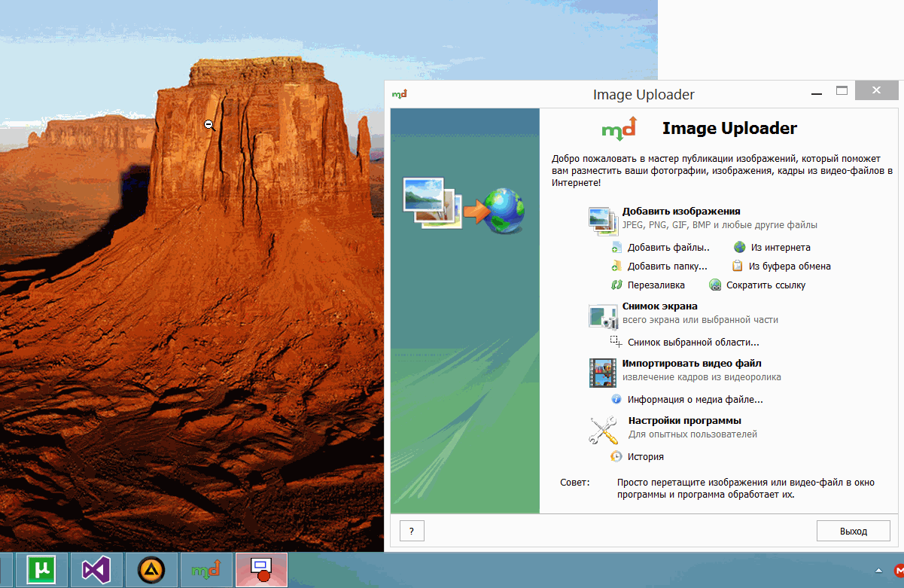Image resolution: width=904 pixels, height=588 pixels.
Task: Click the shorten link icon
Action: click(714, 285)
